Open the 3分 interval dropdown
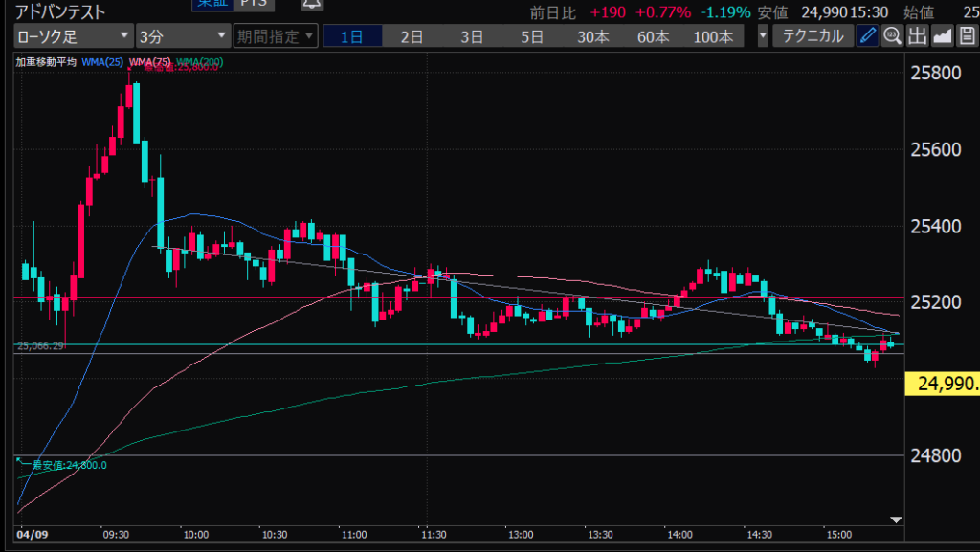This screenshot has width=980, height=552. pos(182,37)
